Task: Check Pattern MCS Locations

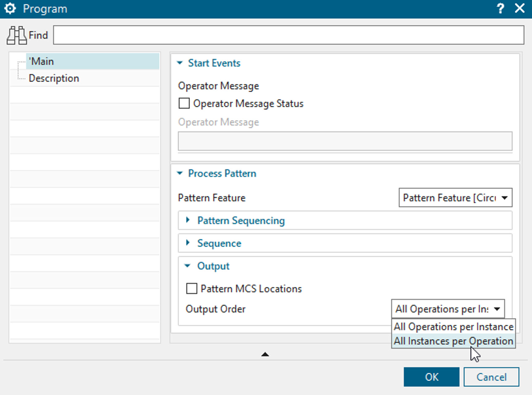Action: (192, 288)
